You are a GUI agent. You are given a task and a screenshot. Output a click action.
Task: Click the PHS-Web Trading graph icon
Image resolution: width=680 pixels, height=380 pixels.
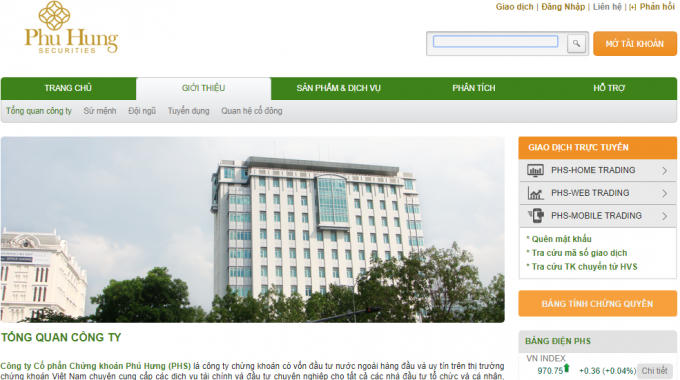click(x=535, y=193)
